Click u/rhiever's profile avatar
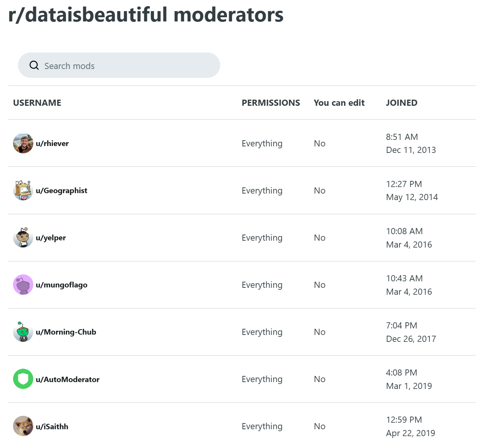Screen dimensions: 479x448 tap(23, 143)
